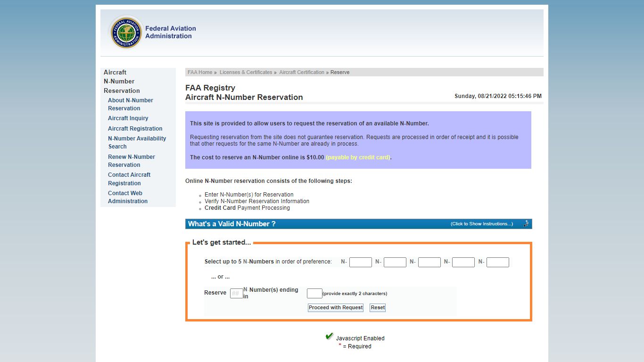Click the Licenses & Certificates breadcrumb
This screenshot has width=644, height=362.
(x=246, y=73)
